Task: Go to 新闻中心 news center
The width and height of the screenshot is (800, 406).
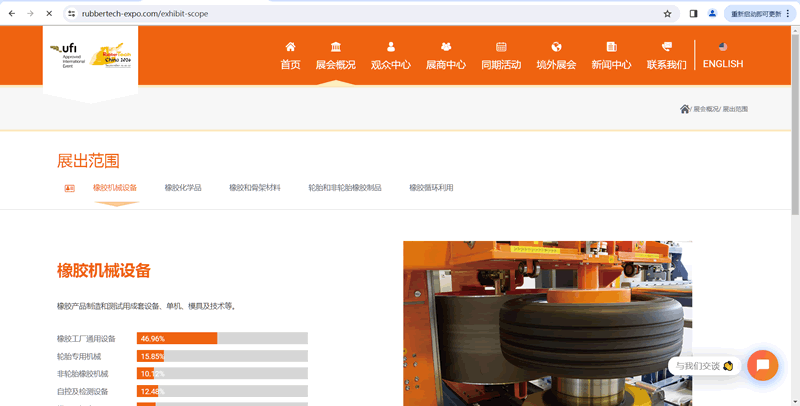Action: pos(611,56)
